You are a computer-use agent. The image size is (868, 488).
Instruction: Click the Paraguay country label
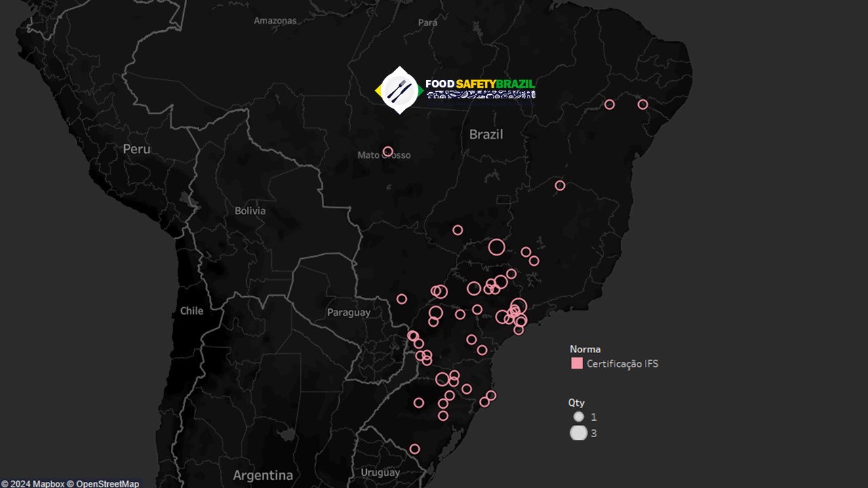349,312
